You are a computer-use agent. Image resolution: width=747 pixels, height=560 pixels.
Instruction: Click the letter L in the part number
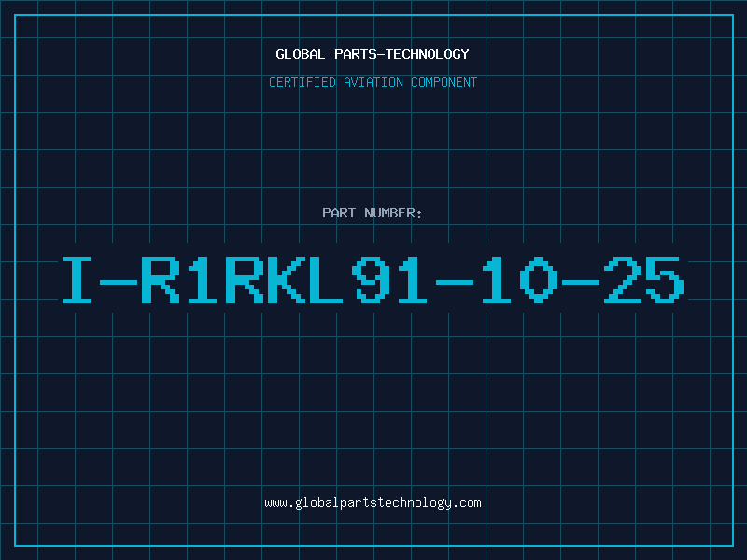click(x=327, y=280)
